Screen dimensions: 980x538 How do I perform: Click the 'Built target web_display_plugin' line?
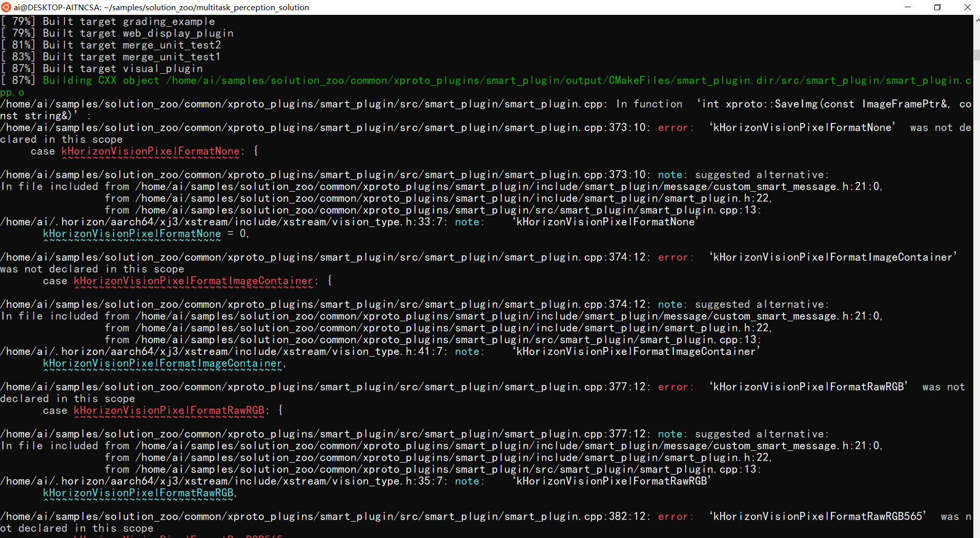point(138,33)
